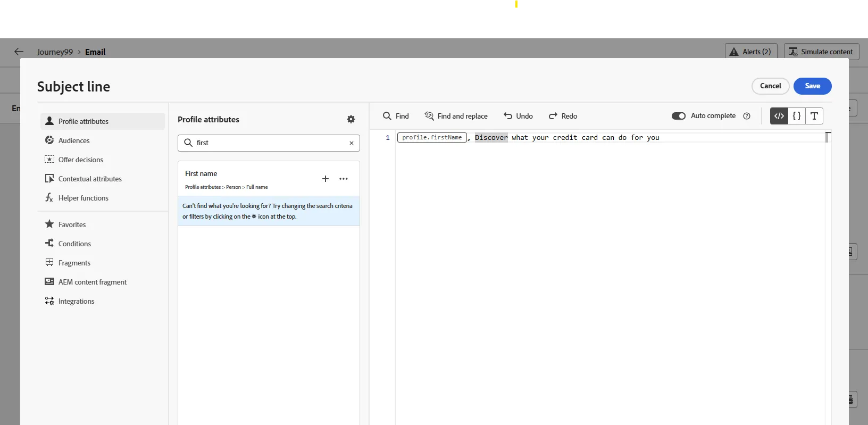The image size is (868, 425).
Task: Switch to code editor view icon
Action: [779, 116]
